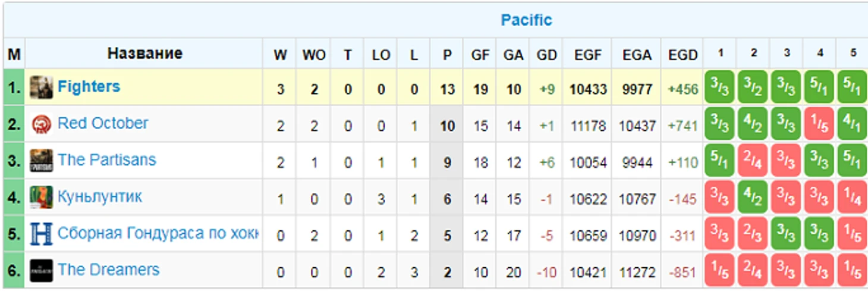Open the Fighters team page link
The image size is (868, 291).
pyautogui.click(x=89, y=87)
